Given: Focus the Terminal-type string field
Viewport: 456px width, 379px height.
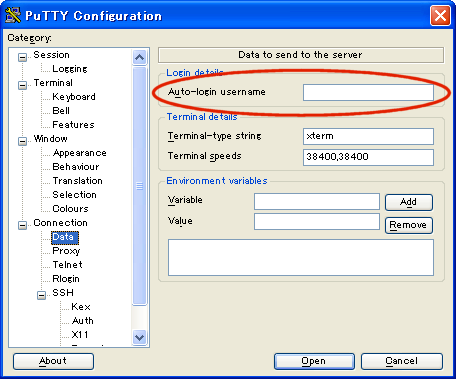Looking at the screenshot, I should pyautogui.click(x=368, y=136).
